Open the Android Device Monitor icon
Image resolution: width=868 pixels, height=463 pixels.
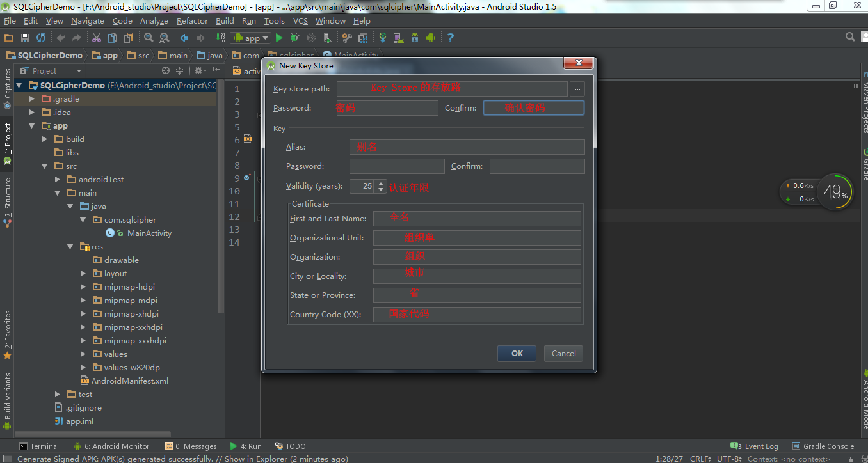click(431, 38)
